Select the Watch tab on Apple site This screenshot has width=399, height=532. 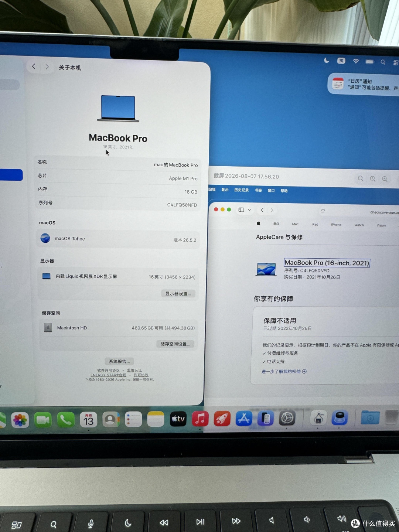pos(359,225)
